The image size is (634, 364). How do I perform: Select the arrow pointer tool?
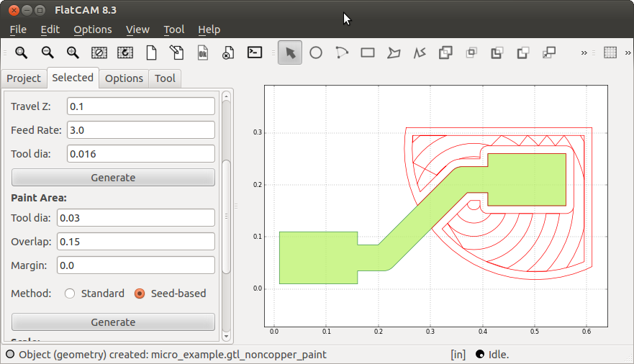point(290,53)
